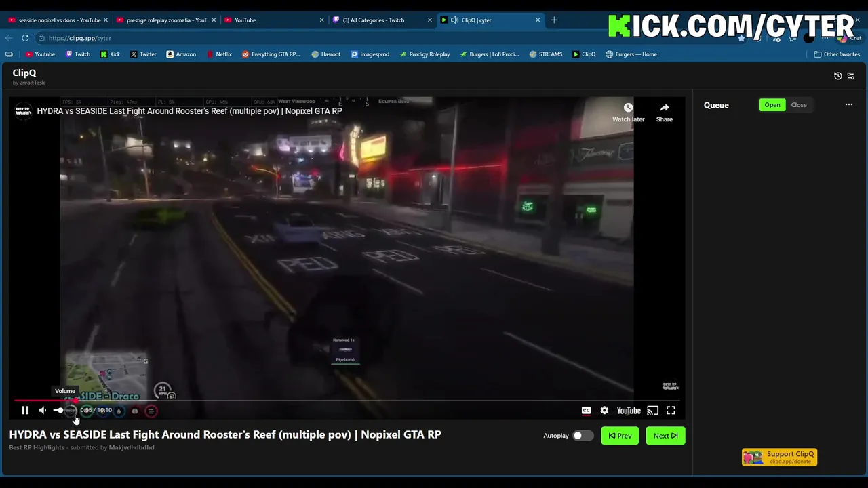
Task: Click the Share arrow icon
Action: click(x=665, y=108)
